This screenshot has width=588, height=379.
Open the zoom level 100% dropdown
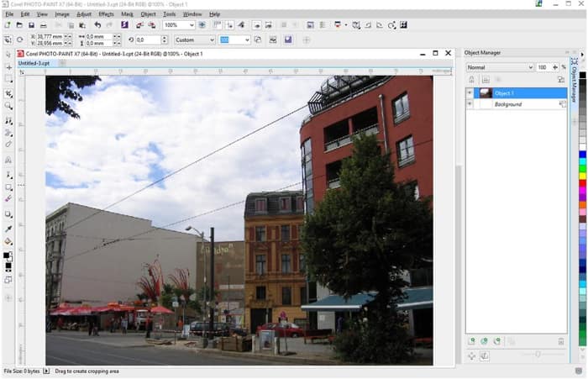[x=191, y=25]
